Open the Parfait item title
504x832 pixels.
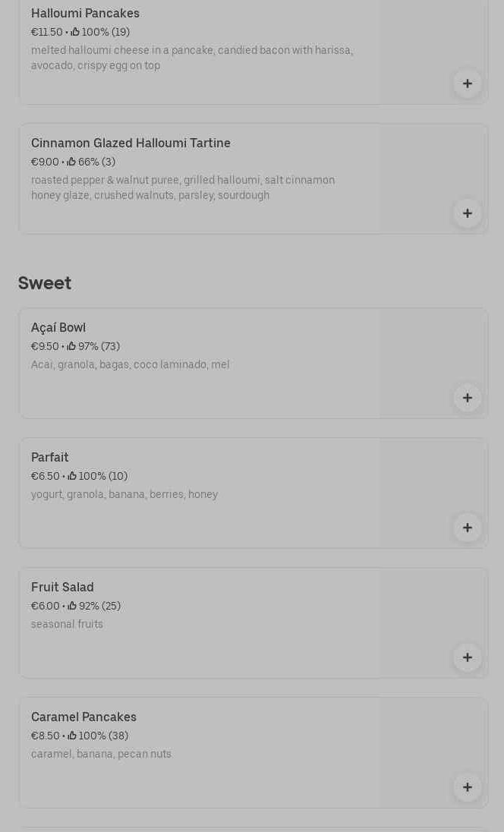pyautogui.click(x=50, y=458)
